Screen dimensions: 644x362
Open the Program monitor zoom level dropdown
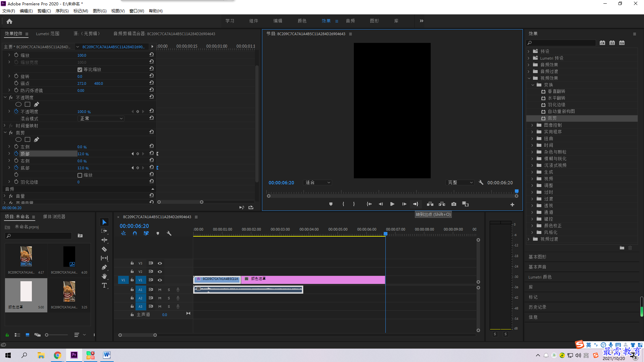point(318,183)
